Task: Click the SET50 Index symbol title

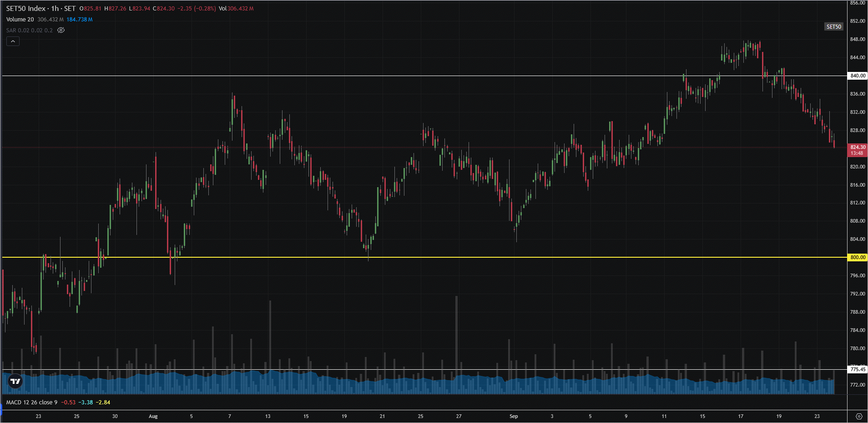Action: coord(26,9)
